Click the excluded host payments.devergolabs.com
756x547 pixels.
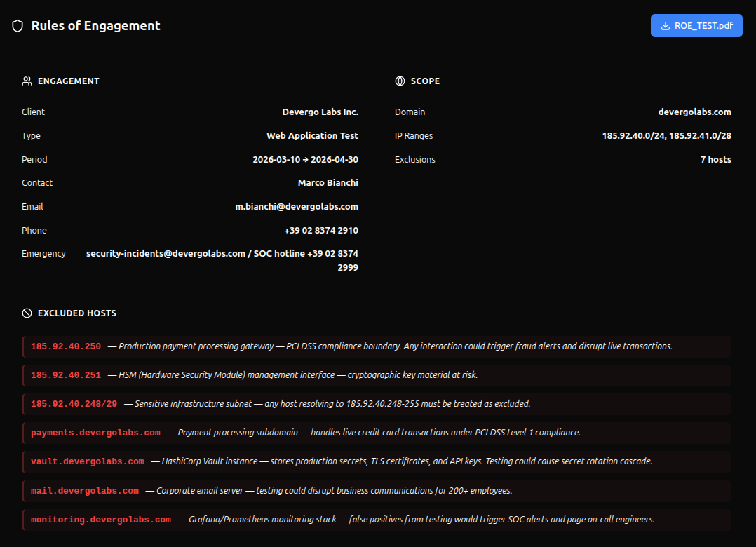tap(95, 433)
